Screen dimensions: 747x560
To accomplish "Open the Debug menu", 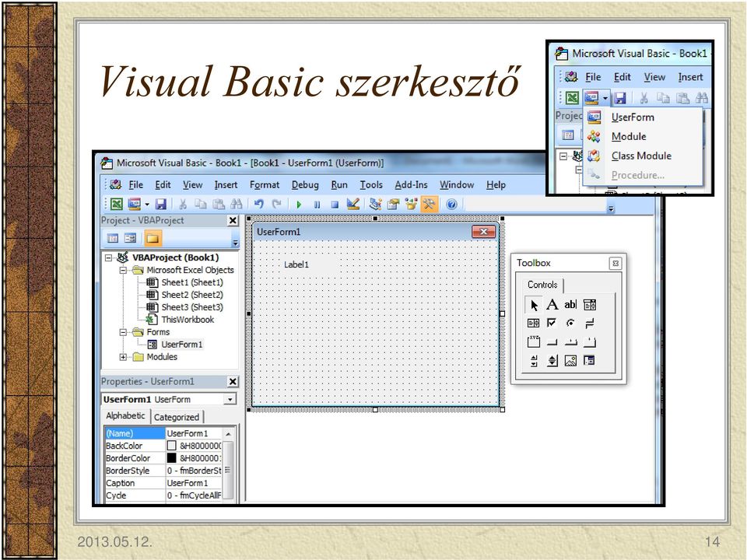I will 305,185.
